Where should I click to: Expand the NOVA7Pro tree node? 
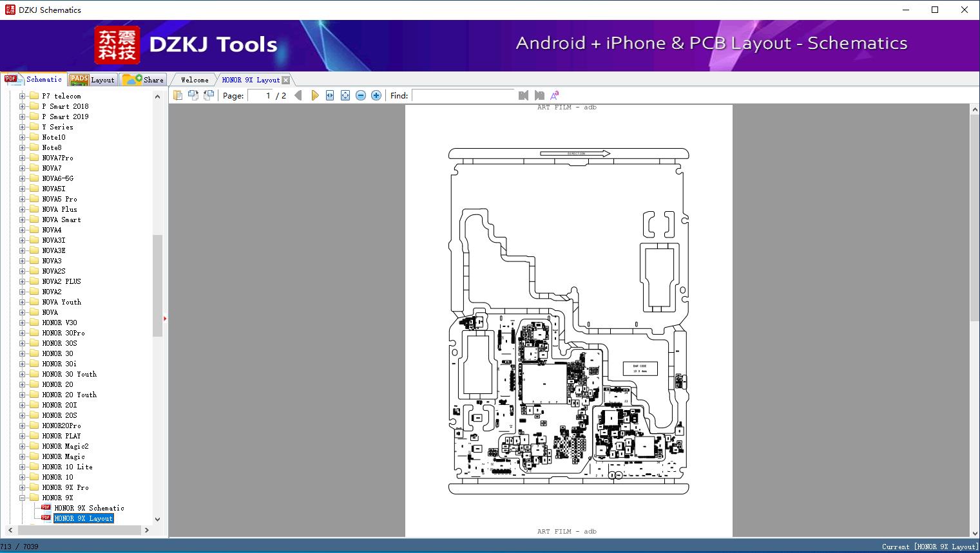tap(23, 158)
